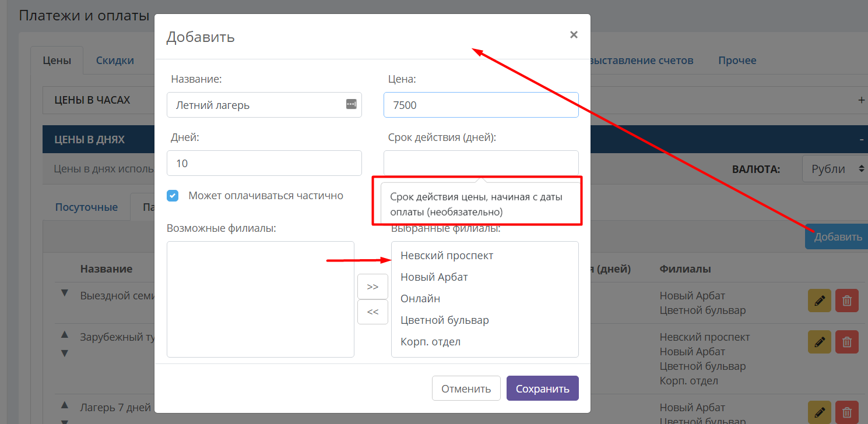The height and width of the screenshot is (424, 868).
Task: Move branch left with << button
Action: click(x=372, y=312)
